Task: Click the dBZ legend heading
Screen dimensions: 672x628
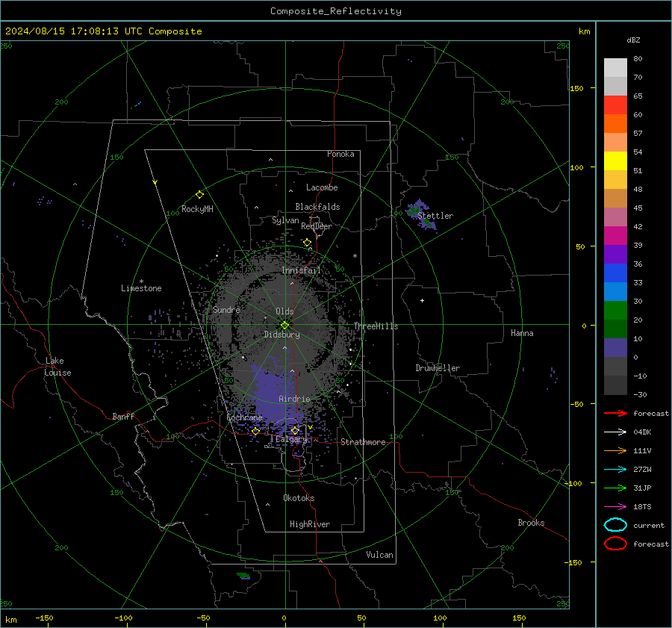Action: 633,40
